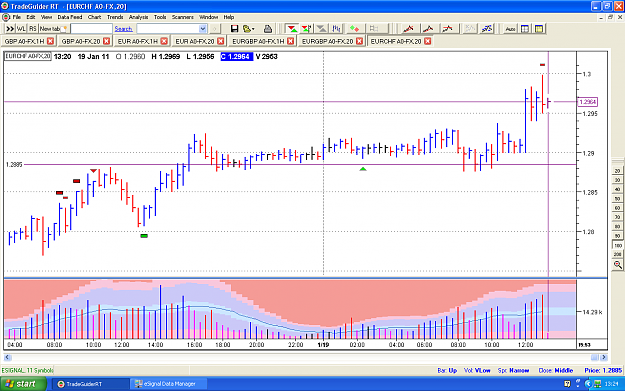
Task: Open the Chart menu
Action: tap(94, 17)
